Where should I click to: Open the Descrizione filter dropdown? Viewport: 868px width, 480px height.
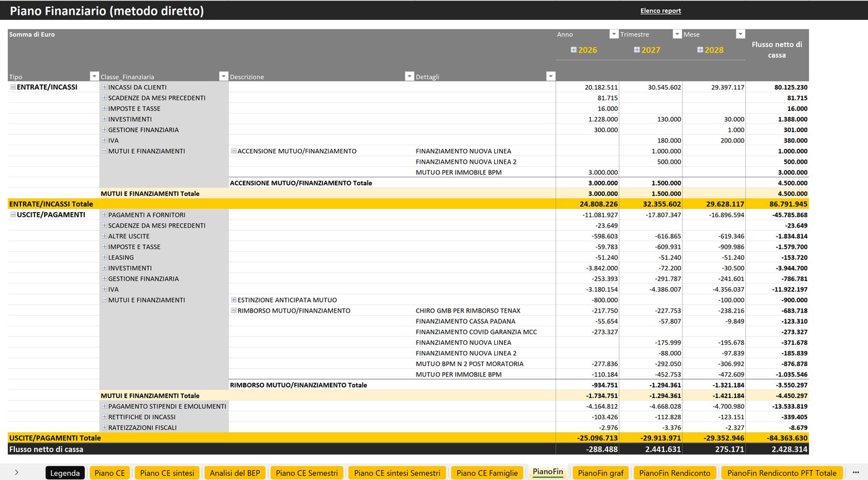[x=409, y=76]
